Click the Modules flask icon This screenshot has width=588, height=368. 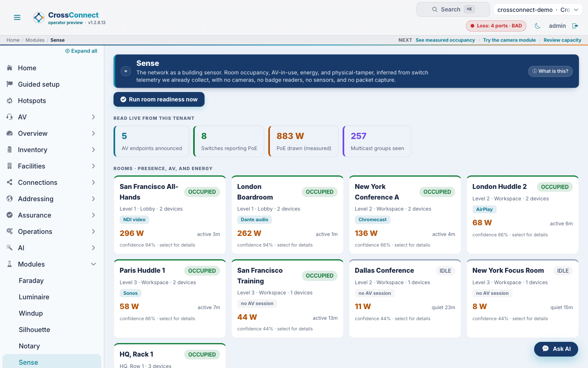[10, 264]
